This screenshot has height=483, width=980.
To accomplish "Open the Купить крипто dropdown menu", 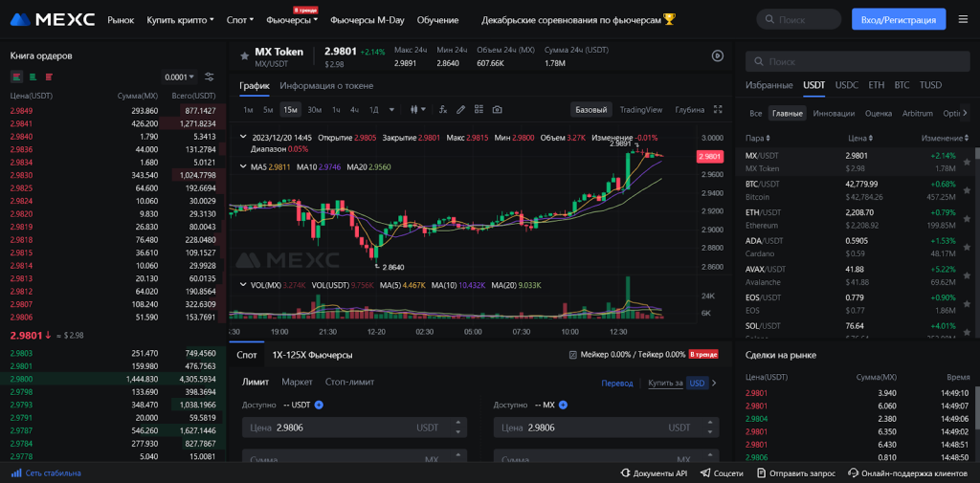I will tap(180, 20).
